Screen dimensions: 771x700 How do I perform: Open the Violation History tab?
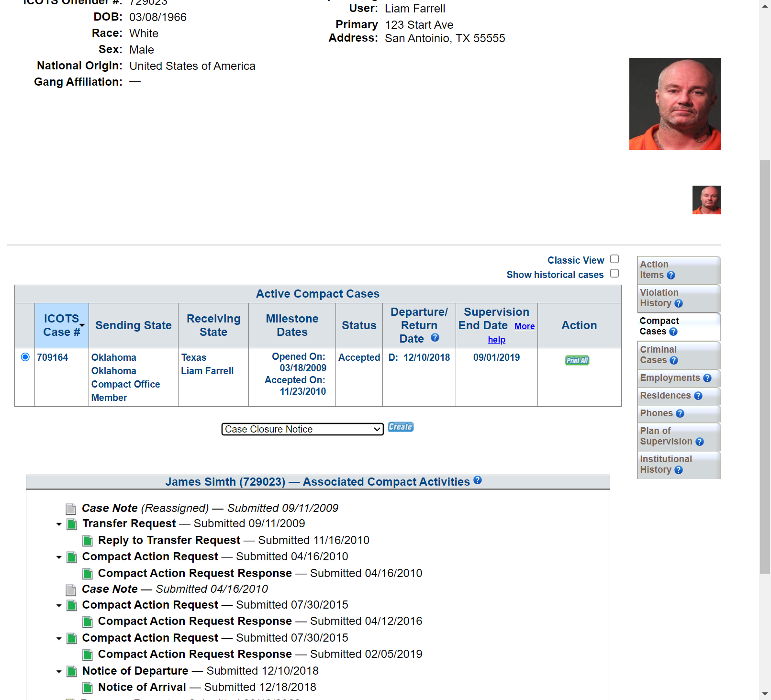(679, 298)
